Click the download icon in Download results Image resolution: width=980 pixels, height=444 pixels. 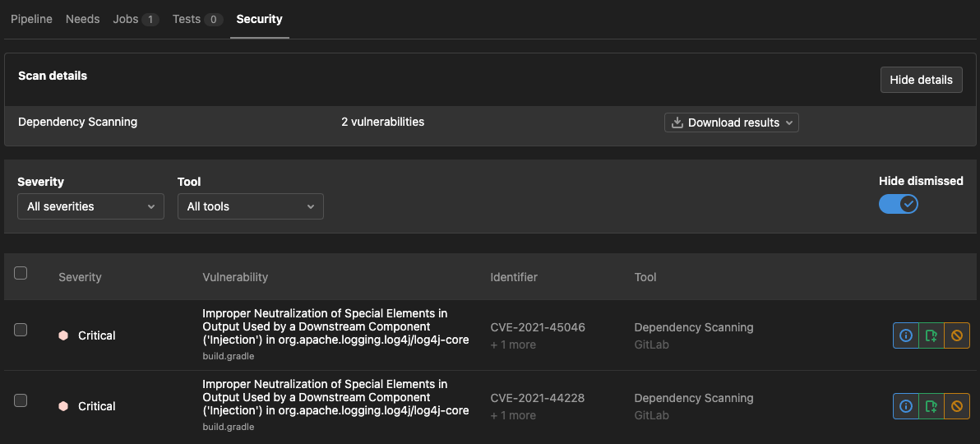(677, 123)
